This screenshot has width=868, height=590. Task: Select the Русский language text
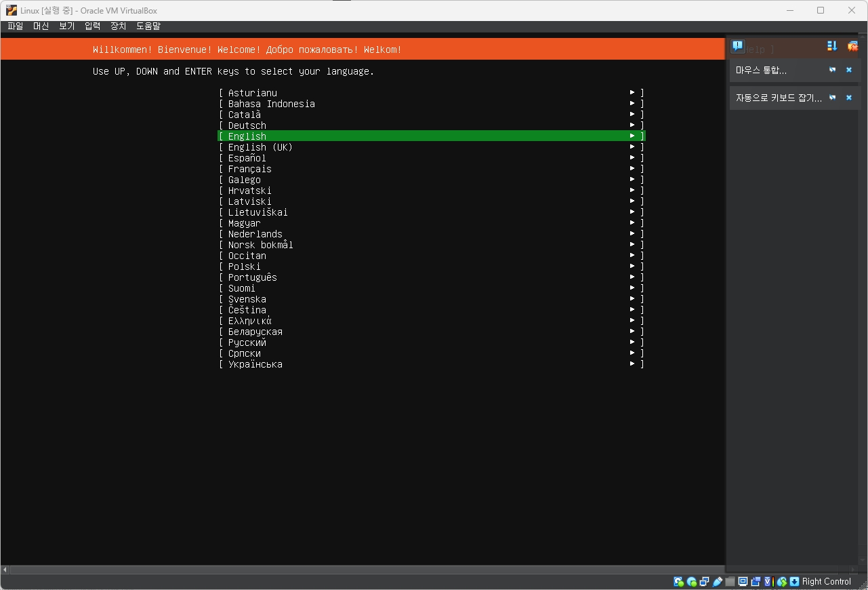pyautogui.click(x=247, y=342)
